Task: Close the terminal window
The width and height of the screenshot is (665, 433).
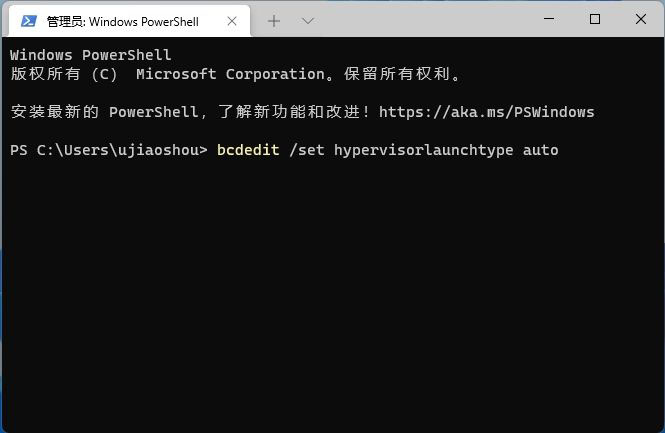Action: [641, 19]
